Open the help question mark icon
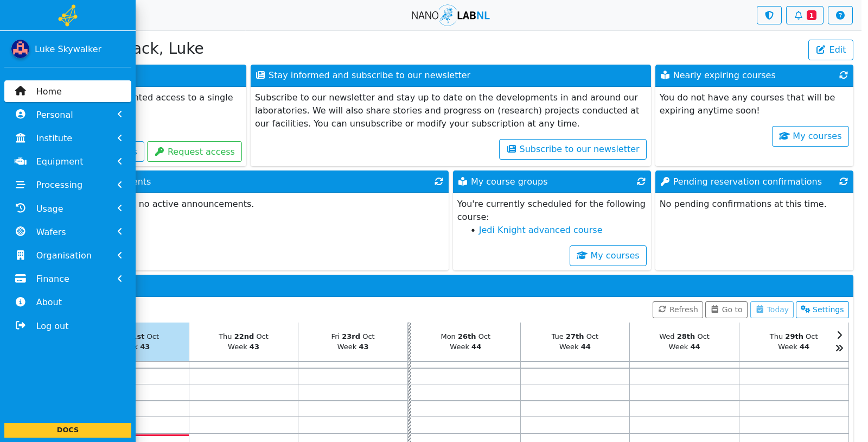 pyautogui.click(x=840, y=15)
